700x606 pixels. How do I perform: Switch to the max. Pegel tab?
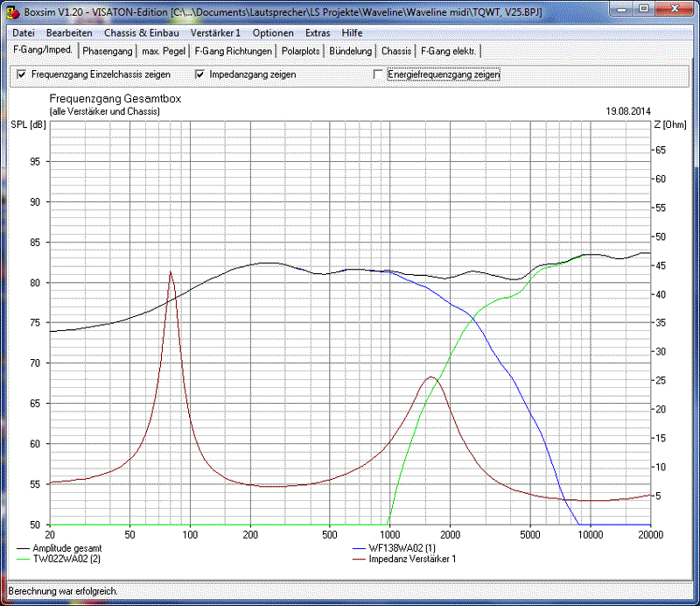[x=164, y=51]
